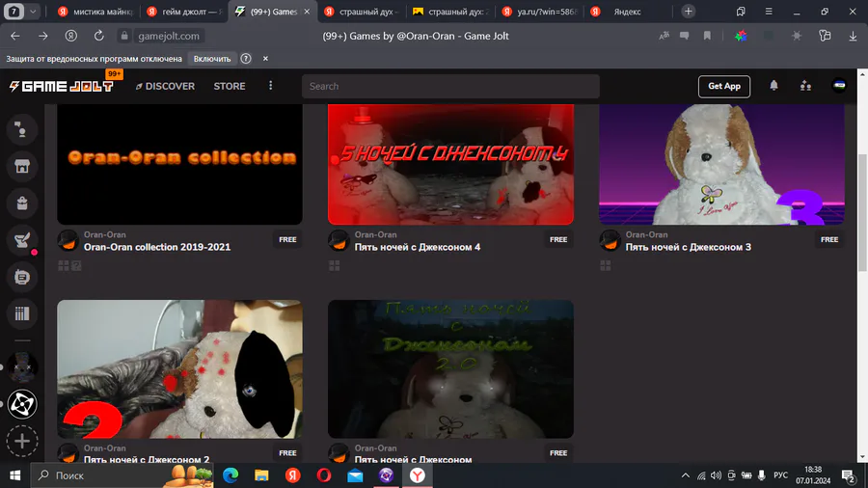Open the colorful extension icon
868x488 pixels.
point(741,36)
